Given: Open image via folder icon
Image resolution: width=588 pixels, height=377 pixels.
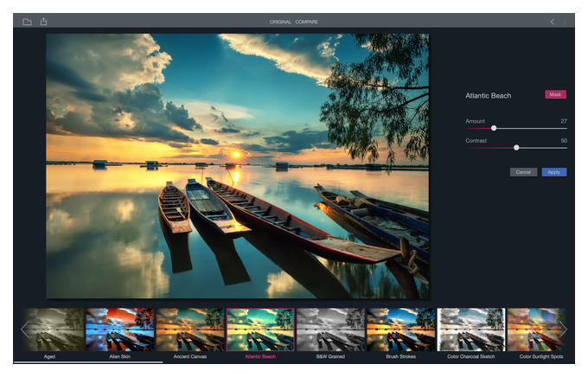Looking at the screenshot, I should click(27, 22).
